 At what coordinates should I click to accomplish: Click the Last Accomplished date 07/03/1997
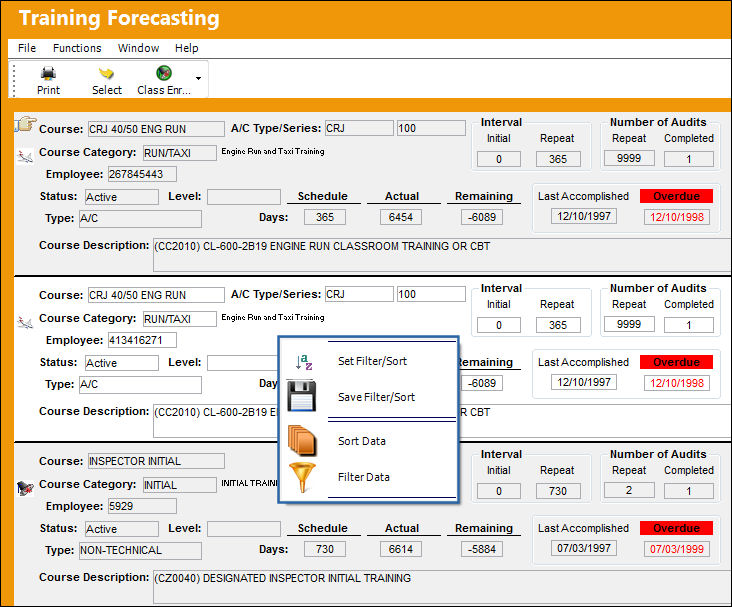[584, 548]
